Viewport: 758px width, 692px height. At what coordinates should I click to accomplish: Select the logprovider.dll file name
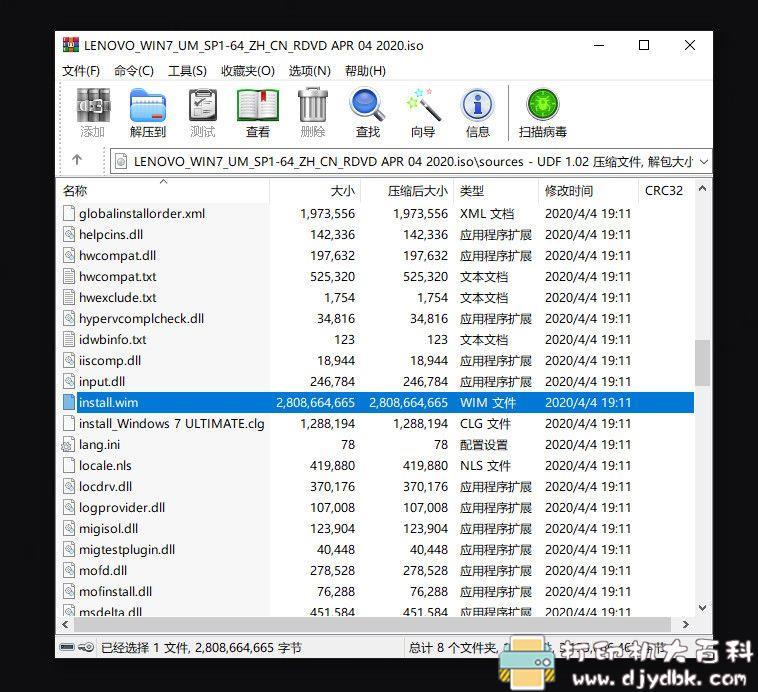122,508
